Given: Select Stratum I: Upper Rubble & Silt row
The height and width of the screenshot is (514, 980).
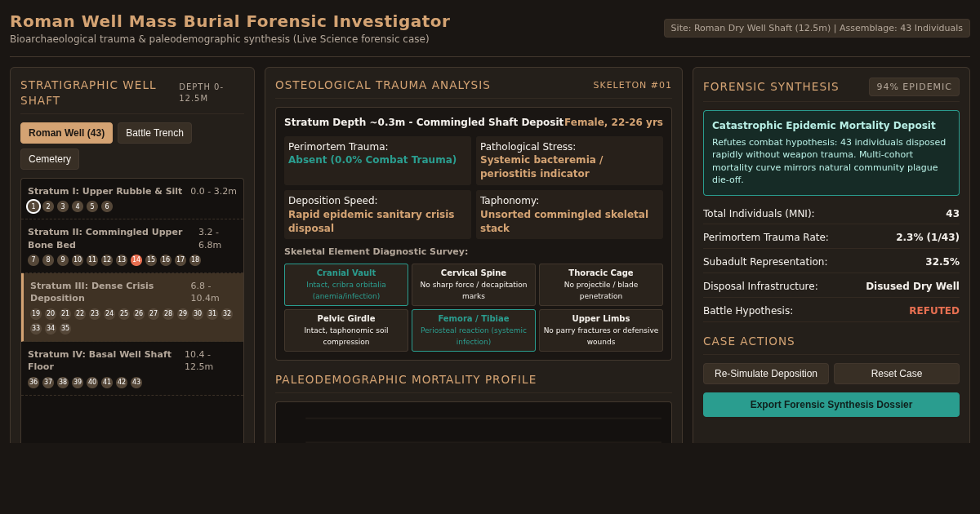Looking at the screenshot, I should coord(132,199).
